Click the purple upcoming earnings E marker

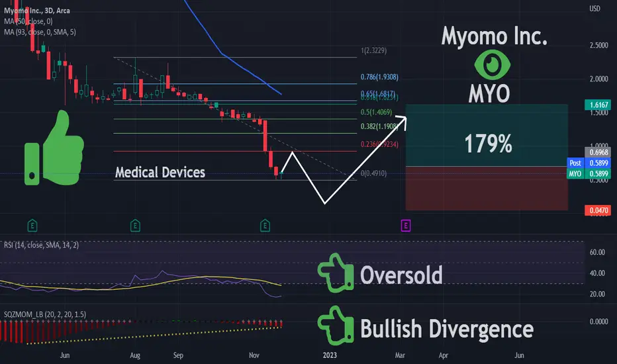pyautogui.click(x=406, y=226)
